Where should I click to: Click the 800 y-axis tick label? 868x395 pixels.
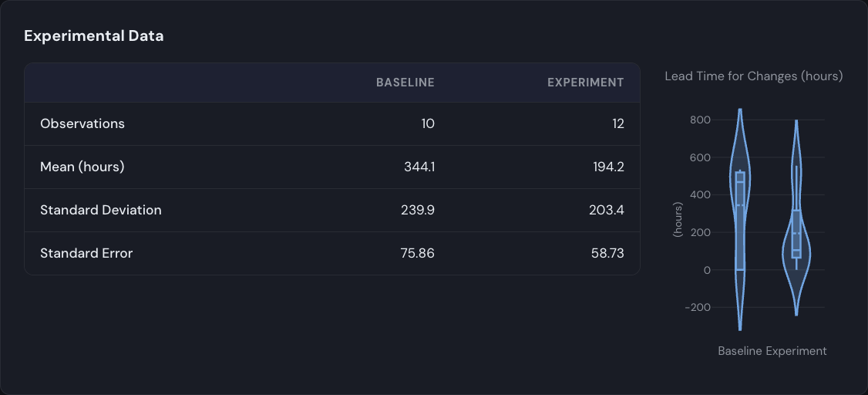point(700,120)
